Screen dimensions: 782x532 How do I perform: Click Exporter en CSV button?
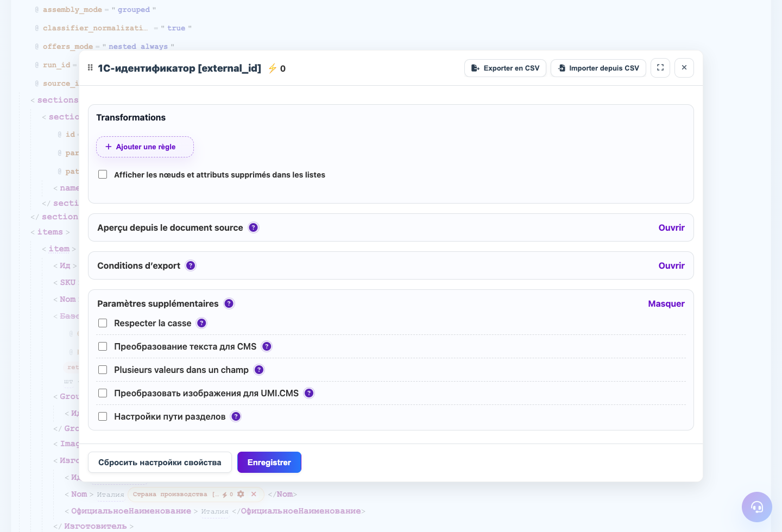(505, 68)
